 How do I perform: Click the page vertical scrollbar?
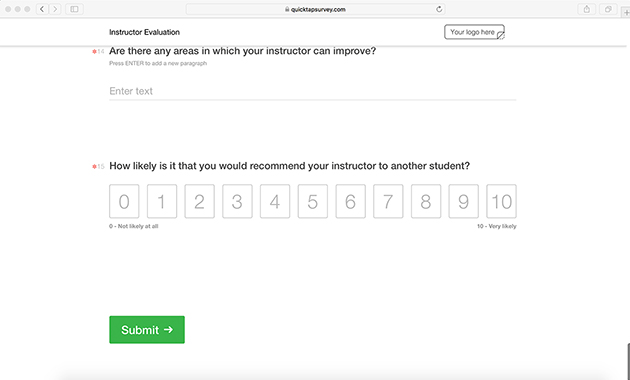pos(628,362)
